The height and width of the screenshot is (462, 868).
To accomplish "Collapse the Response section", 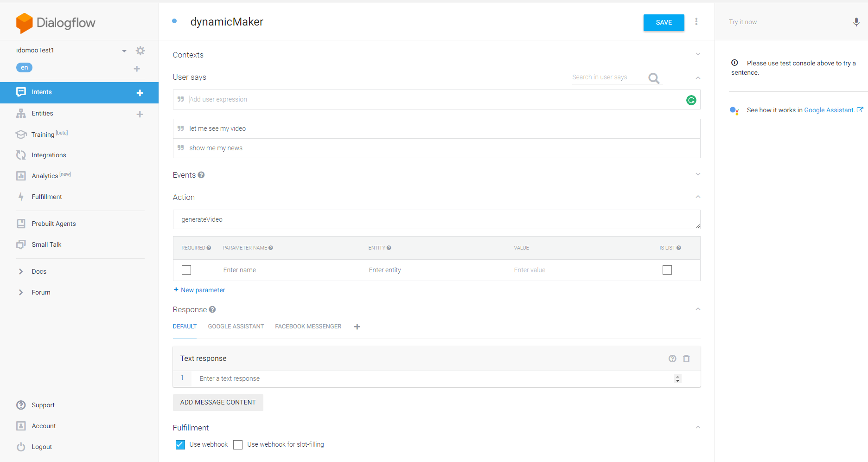I will [x=698, y=309].
